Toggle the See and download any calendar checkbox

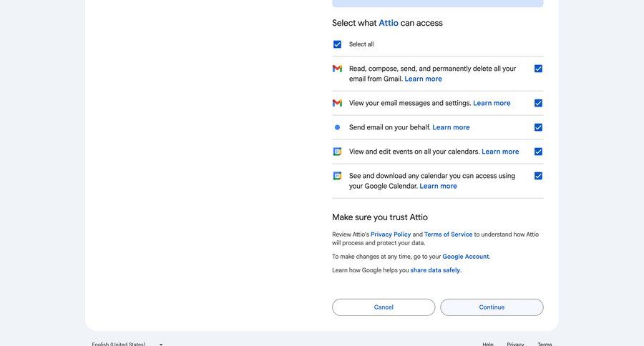click(x=538, y=176)
